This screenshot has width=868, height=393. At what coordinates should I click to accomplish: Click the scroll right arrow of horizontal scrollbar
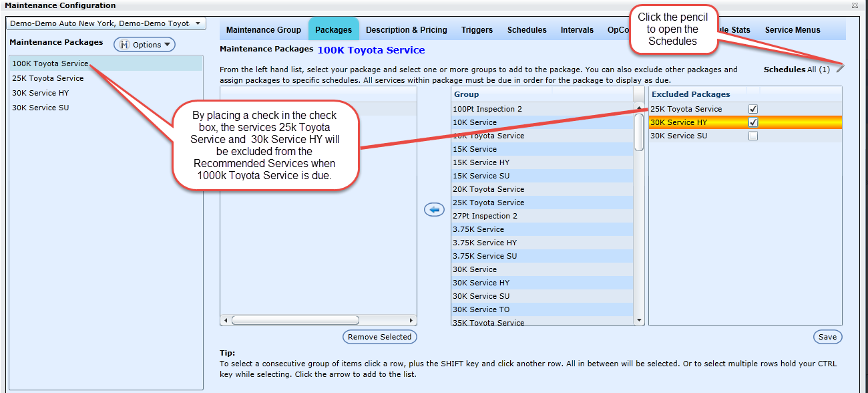[x=412, y=320]
